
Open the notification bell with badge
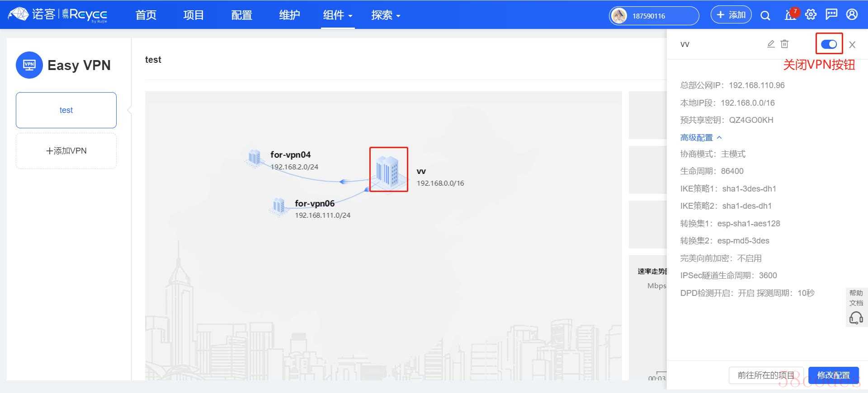(x=790, y=15)
